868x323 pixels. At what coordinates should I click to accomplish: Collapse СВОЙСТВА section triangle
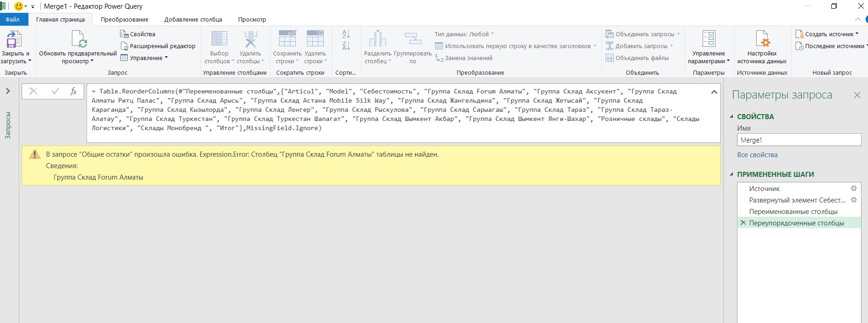click(732, 117)
